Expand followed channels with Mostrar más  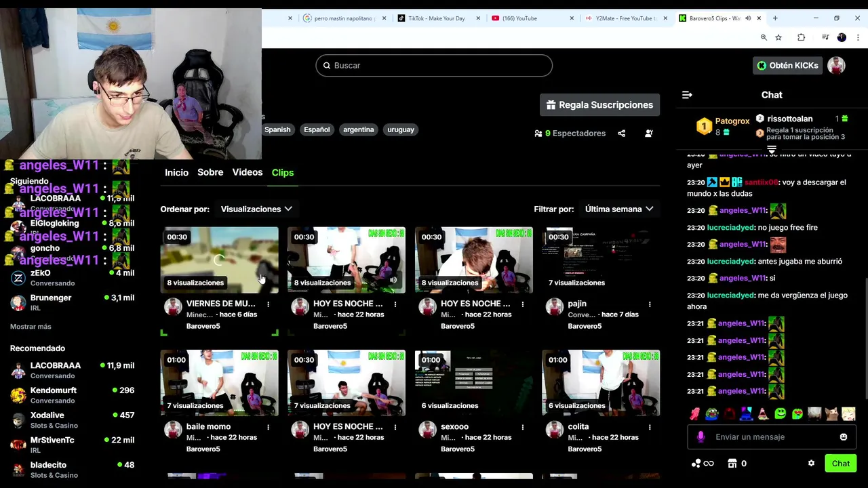31,327
